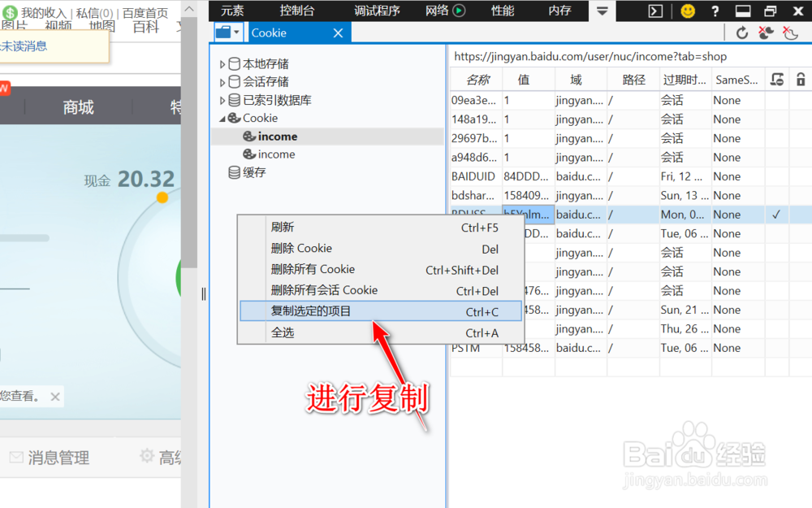
Task: Open the console prompt icon in toolbar
Action: [x=655, y=11]
